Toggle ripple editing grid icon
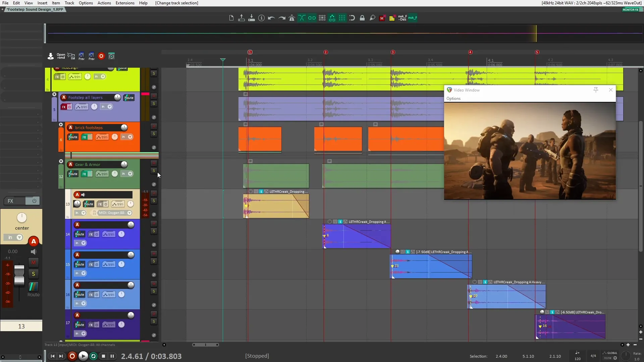This screenshot has height=362, width=644. click(x=322, y=18)
